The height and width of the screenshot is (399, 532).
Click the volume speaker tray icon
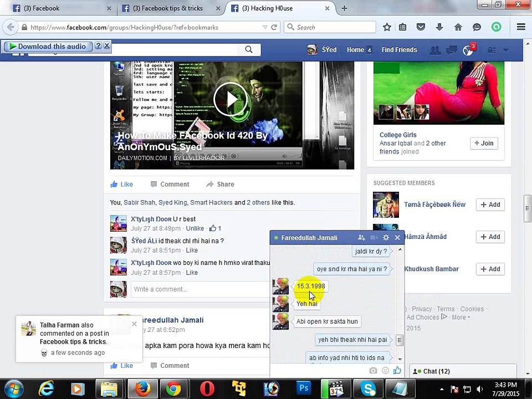coord(480,389)
